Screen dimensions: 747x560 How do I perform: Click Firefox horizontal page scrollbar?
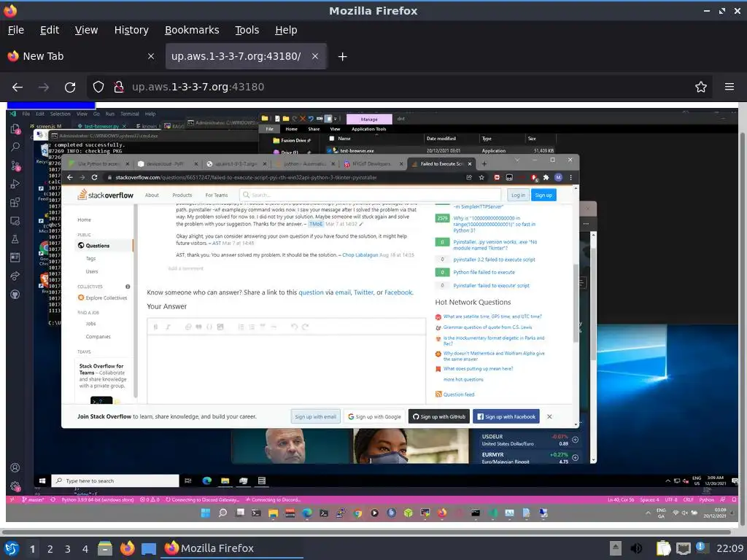tap(367, 532)
